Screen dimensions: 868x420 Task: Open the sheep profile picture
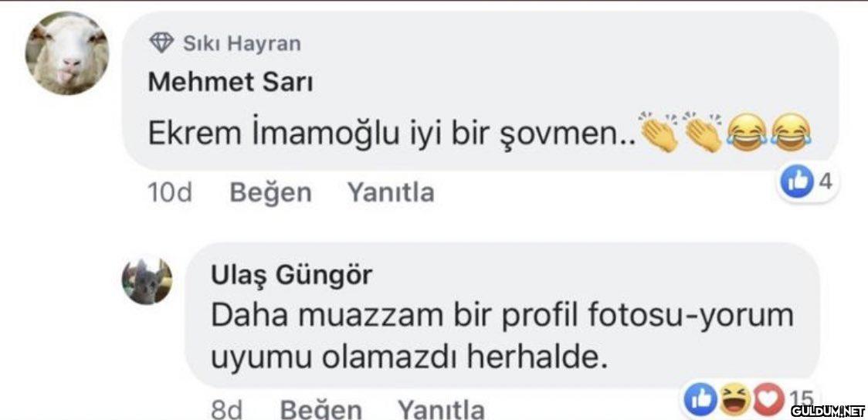[x=67, y=53]
